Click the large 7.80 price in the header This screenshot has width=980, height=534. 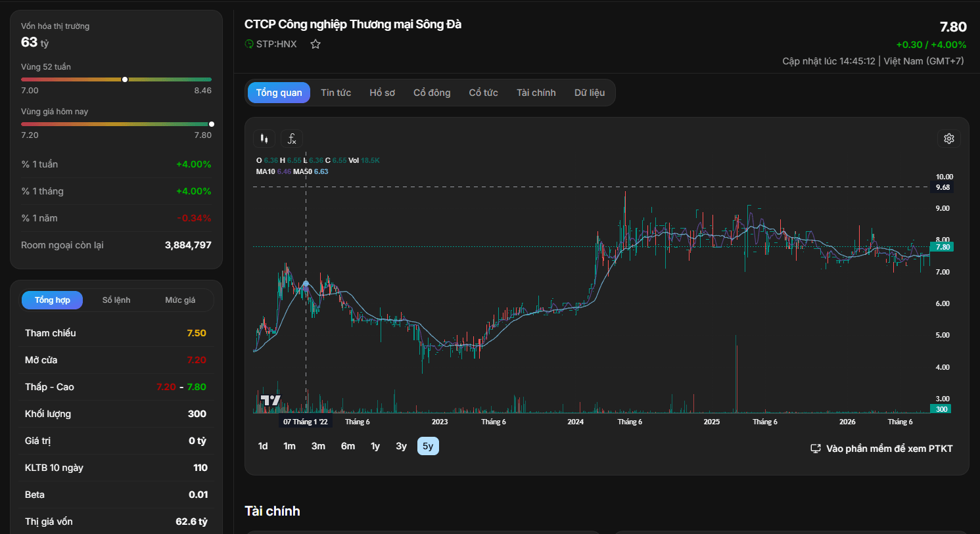coord(953,27)
